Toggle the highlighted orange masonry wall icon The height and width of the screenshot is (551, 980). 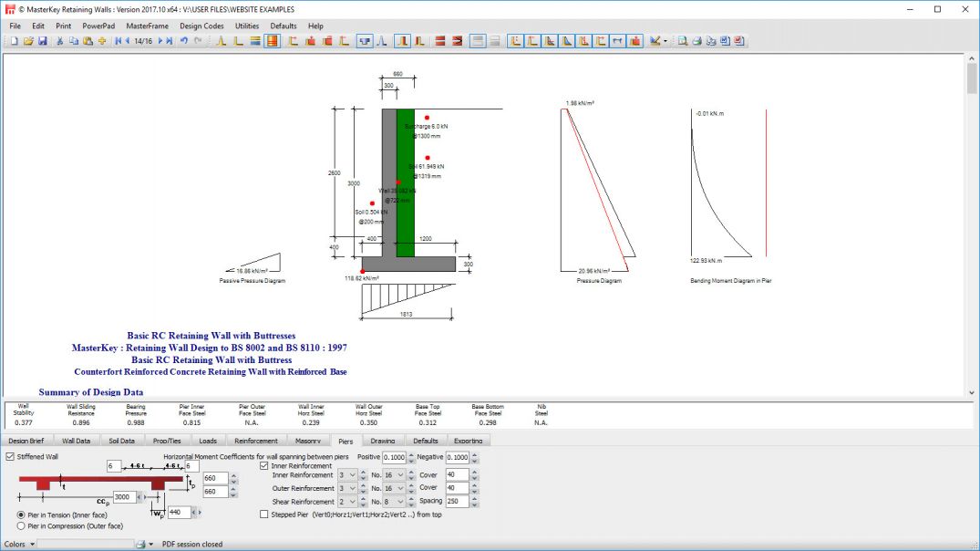click(x=273, y=41)
